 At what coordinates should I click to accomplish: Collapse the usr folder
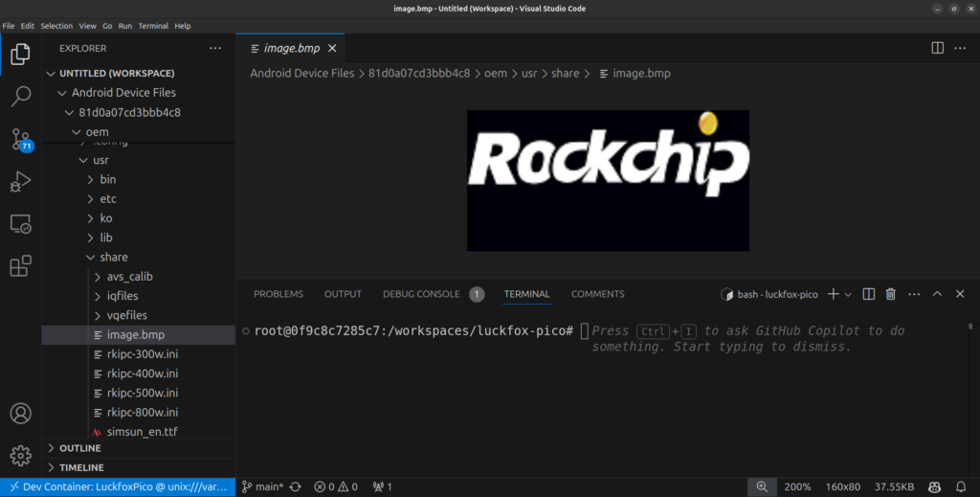tap(138, 160)
